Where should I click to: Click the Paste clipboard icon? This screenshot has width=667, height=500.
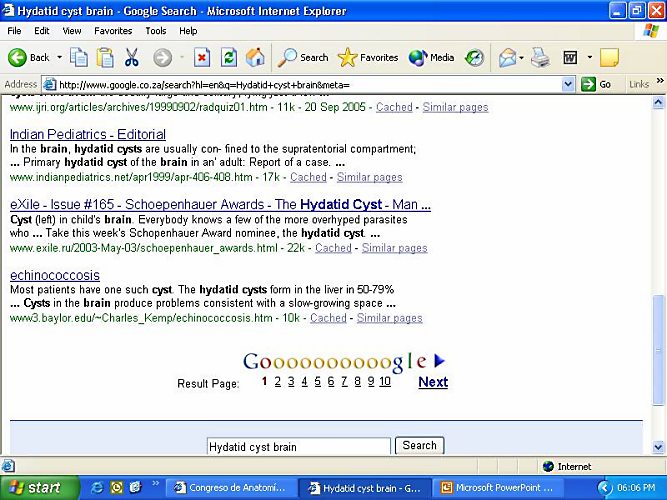click(x=105, y=57)
